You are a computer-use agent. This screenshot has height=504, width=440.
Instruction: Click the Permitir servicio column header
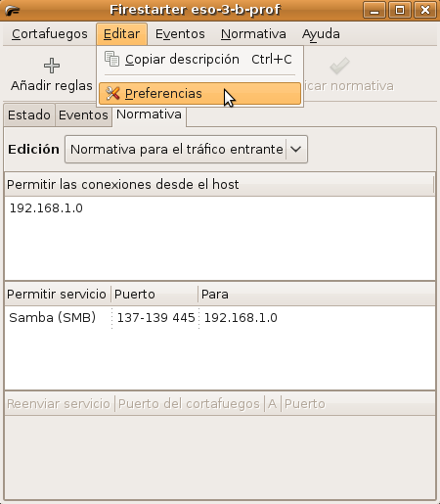(58, 295)
